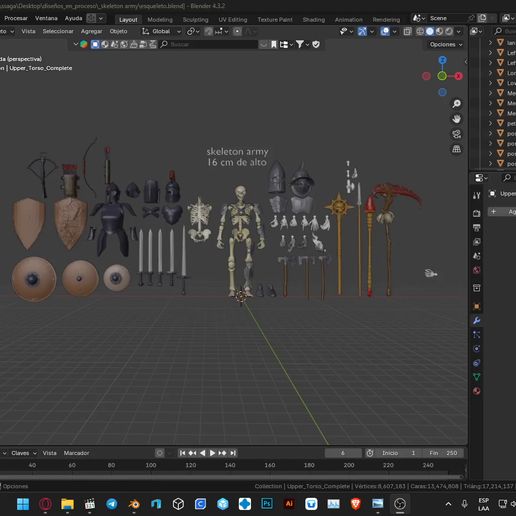Screen dimensions: 516x516
Task: Toggle viewport gizmo visibility
Action: pos(362,31)
